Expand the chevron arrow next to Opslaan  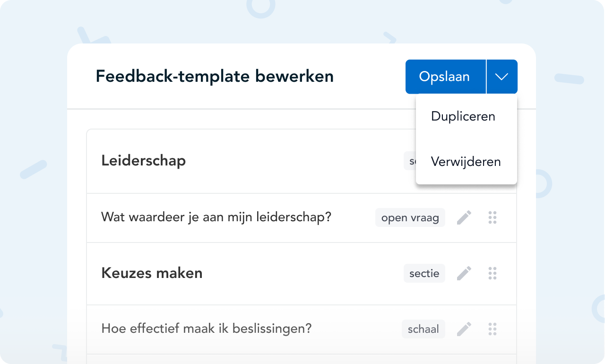click(501, 77)
